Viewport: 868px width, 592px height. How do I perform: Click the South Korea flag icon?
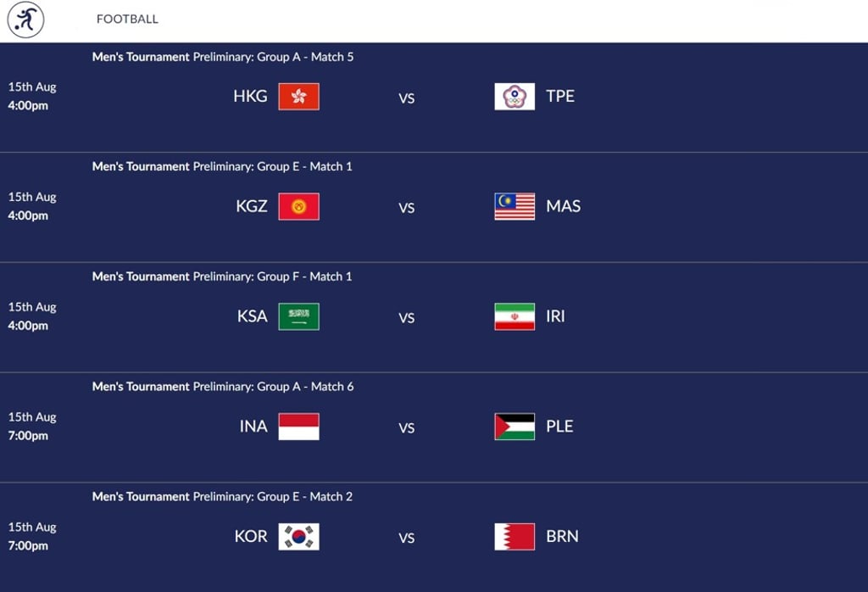(x=298, y=537)
